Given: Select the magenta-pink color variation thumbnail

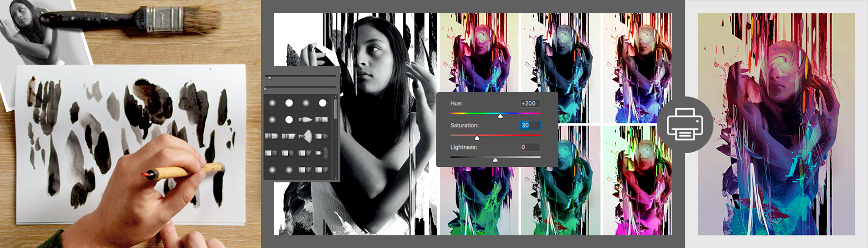Looking at the screenshot, I should pos(637,181).
